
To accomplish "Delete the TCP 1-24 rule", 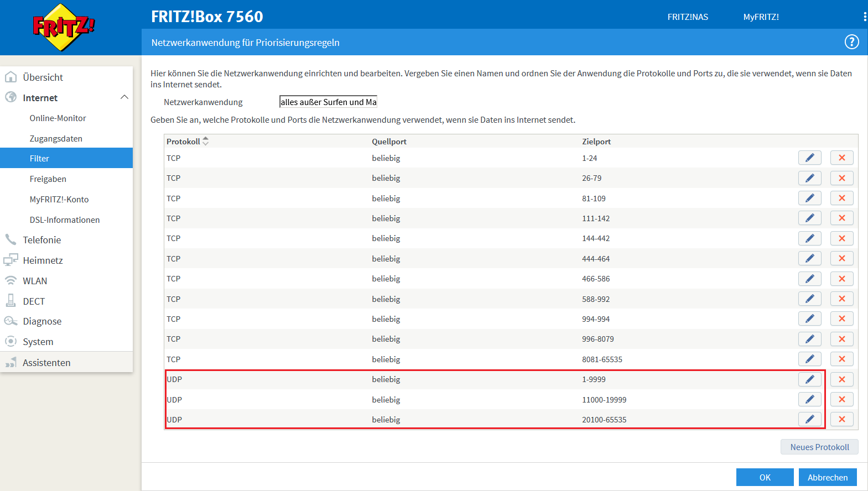I will [841, 158].
